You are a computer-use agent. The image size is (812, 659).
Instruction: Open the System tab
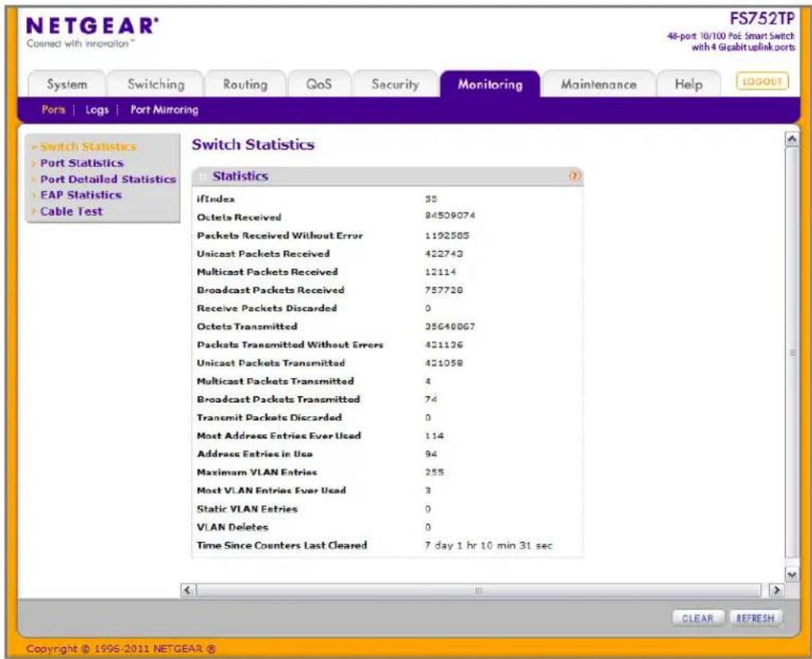[x=67, y=84]
